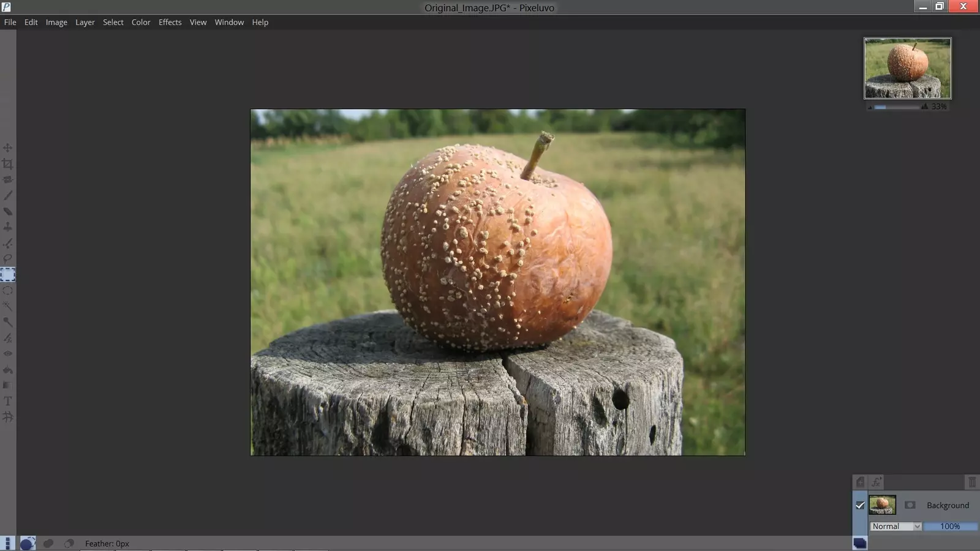Click the add new layer icon
This screenshot has width=980, height=551.
pyautogui.click(x=860, y=482)
